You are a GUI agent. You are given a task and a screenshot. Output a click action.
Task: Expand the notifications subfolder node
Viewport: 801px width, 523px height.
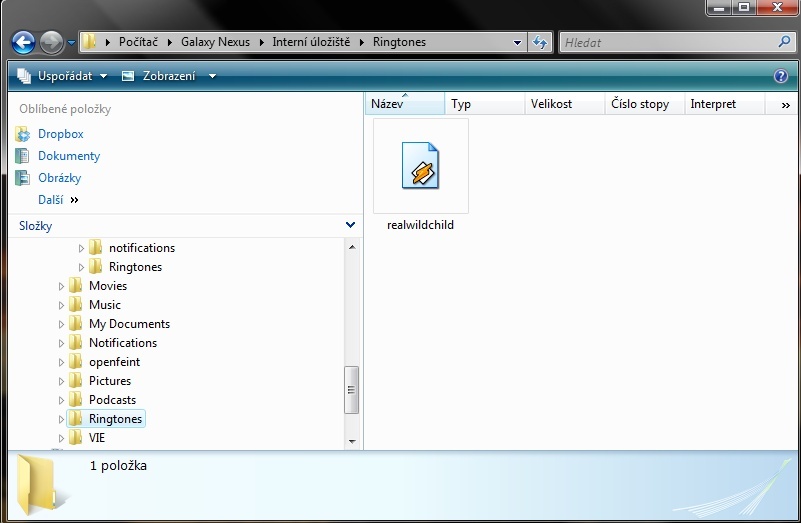tap(82, 248)
